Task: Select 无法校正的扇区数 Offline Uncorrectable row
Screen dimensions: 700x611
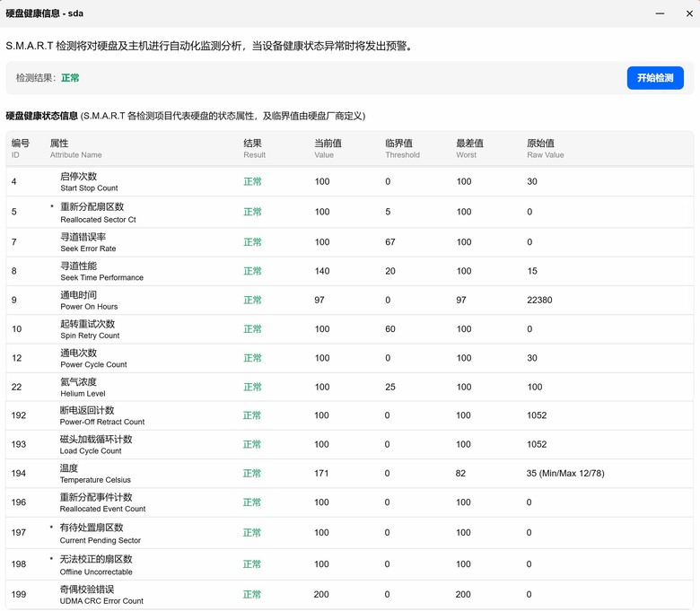Action: [350, 564]
